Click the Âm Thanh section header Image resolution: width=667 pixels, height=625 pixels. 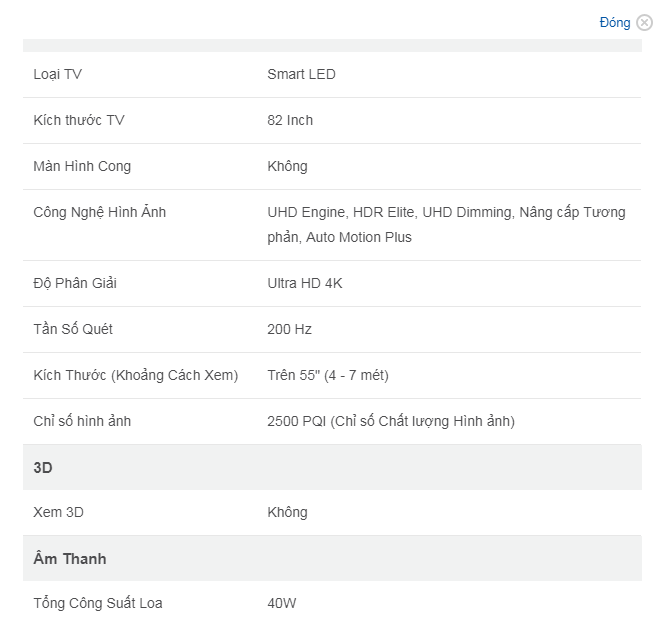click(332, 558)
